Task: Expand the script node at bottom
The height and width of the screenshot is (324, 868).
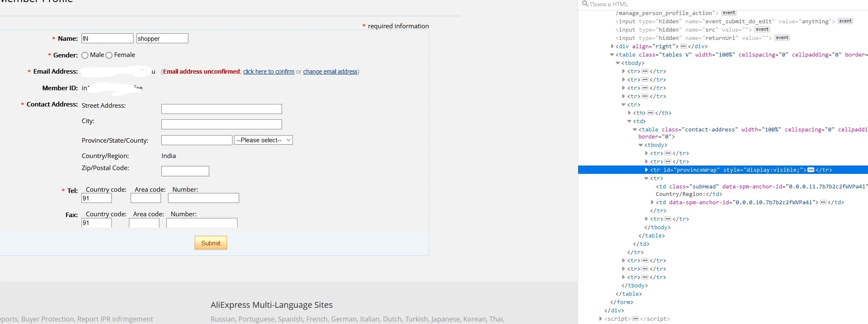Action: 600,319
